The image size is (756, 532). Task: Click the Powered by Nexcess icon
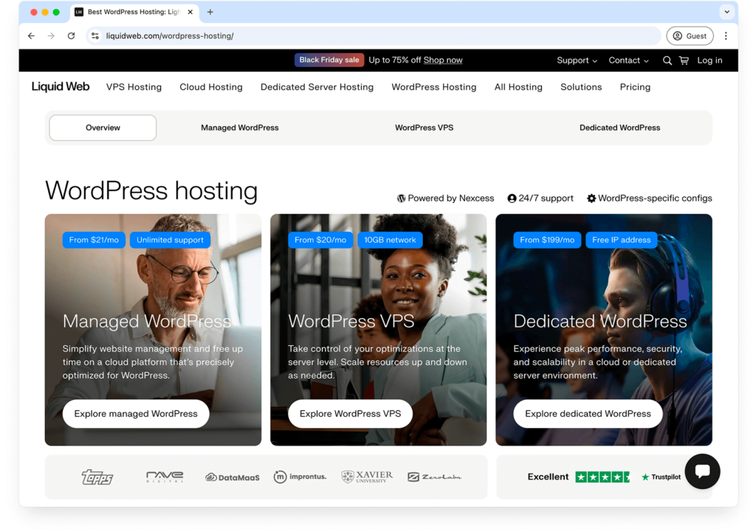(401, 198)
